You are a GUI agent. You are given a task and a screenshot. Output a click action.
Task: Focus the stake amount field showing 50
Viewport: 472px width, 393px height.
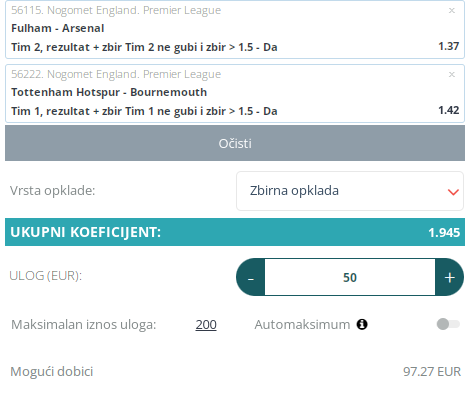(350, 277)
